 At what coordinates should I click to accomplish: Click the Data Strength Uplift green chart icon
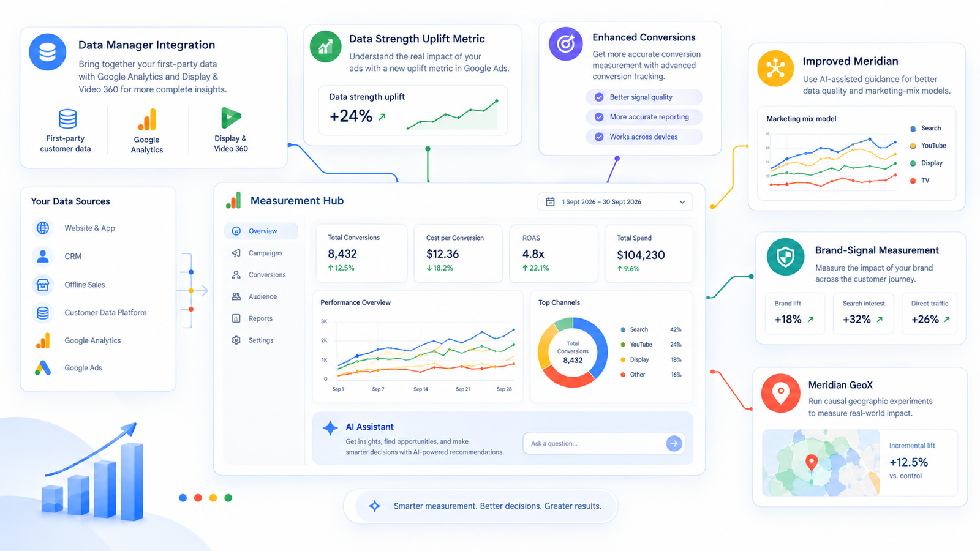[325, 47]
